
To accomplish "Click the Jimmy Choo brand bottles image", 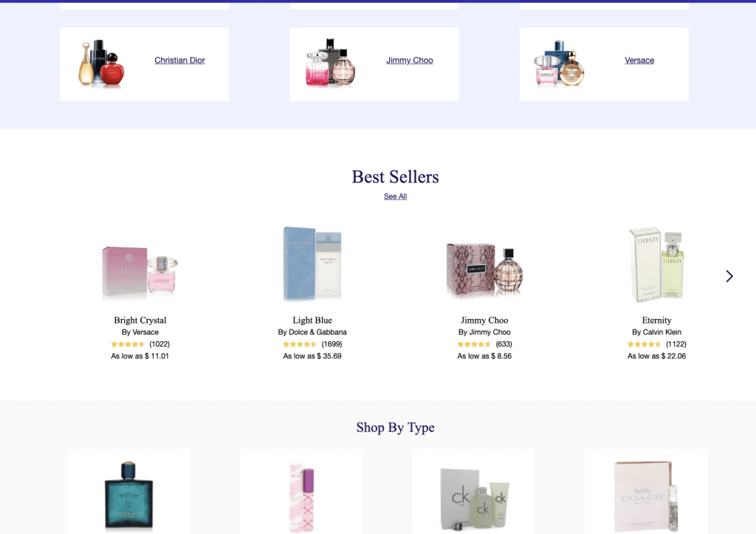I will [331, 63].
